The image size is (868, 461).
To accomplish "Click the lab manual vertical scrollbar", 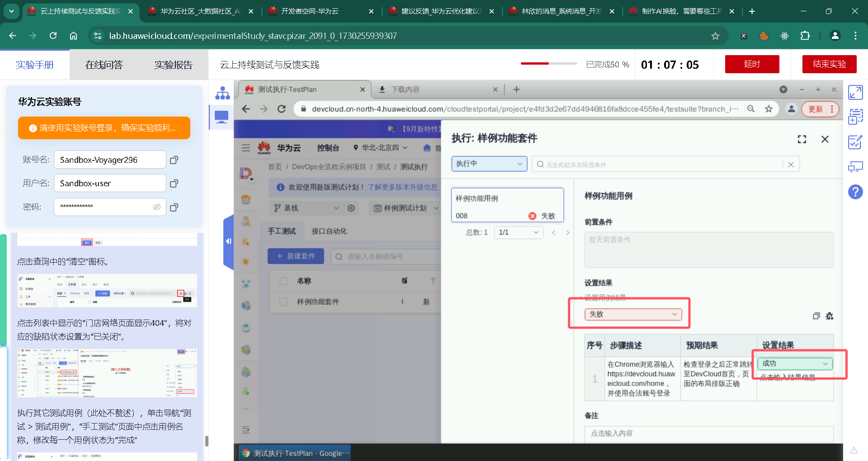I will pyautogui.click(x=207, y=441).
